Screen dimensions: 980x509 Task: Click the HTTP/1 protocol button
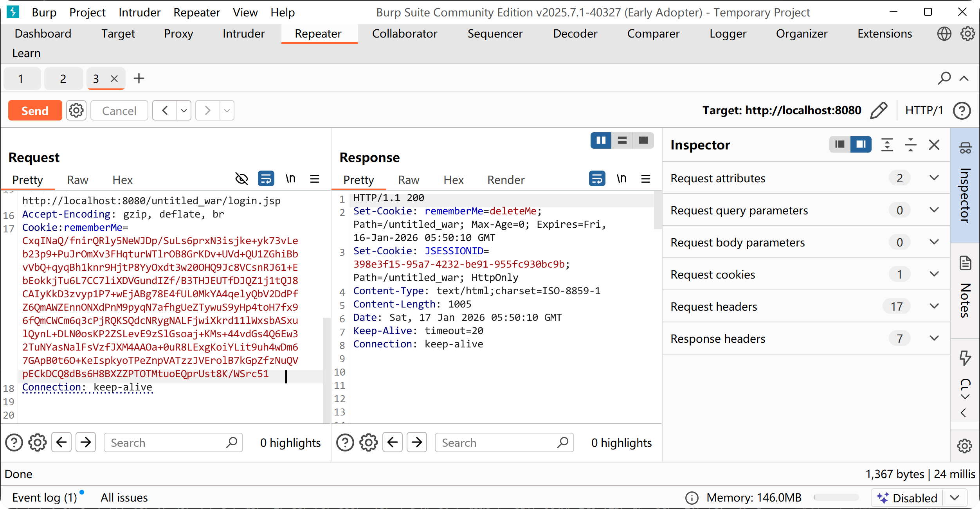pyautogui.click(x=924, y=110)
